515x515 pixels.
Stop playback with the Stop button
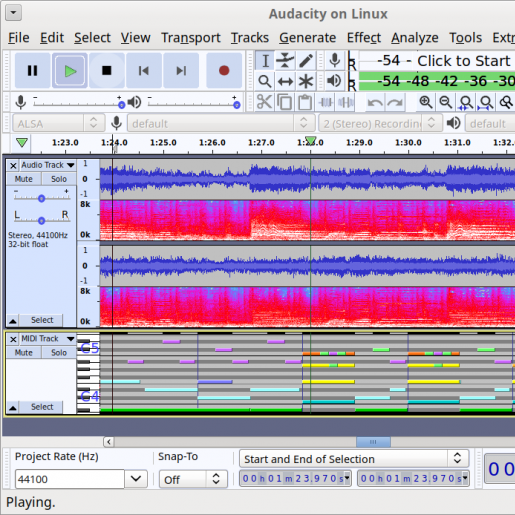(x=107, y=70)
